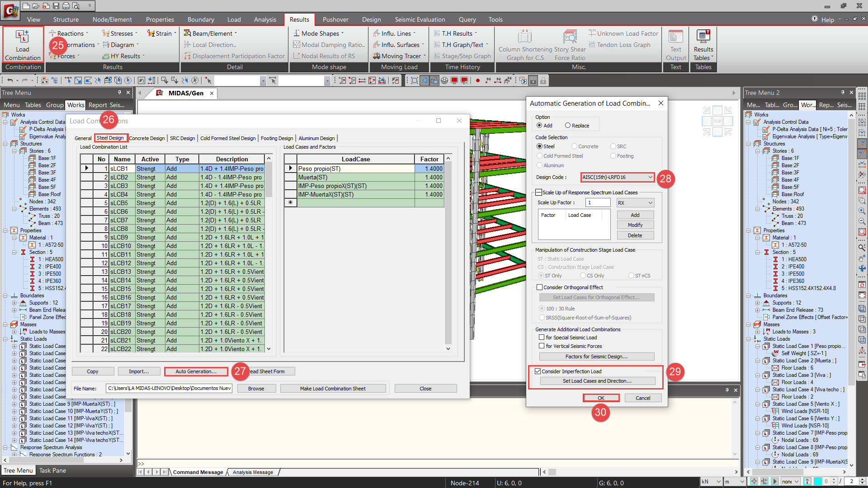Collapse the Stories node in Tree Menu 2
Screen dimensions: 868x488
(x=757, y=151)
